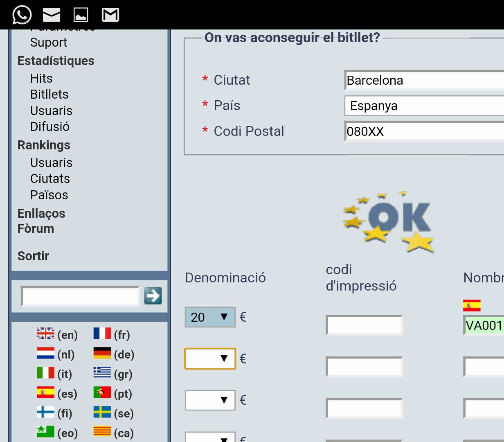The height and width of the screenshot is (442, 504).
Task: Go to the Fòrum link
Action: (36, 228)
